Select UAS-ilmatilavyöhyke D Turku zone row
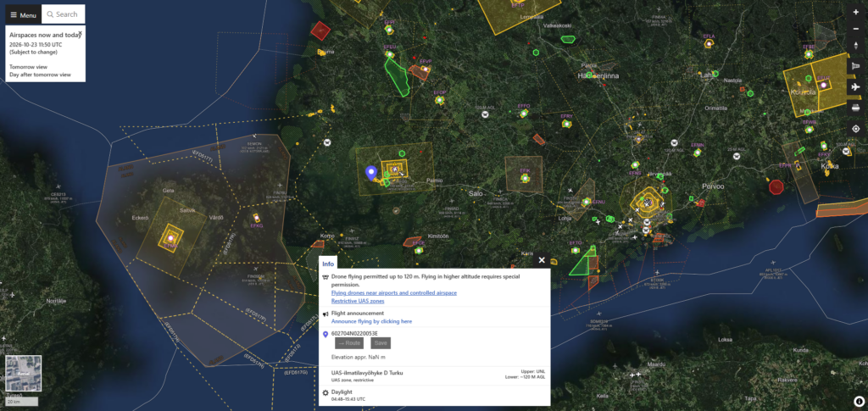The width and height of the screenshot is (868, 411). coord(435,376)
